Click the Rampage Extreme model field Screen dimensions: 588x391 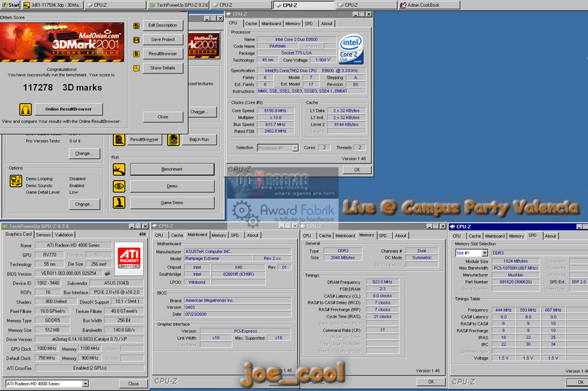(x=218, y=258)
